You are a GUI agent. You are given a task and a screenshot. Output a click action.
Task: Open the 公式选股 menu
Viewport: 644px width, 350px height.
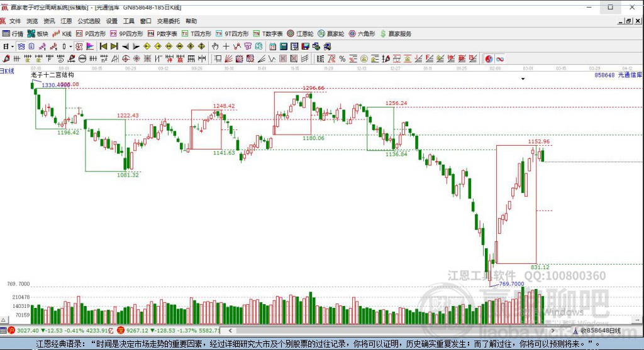pyautogui.click(x=89, y=21)
